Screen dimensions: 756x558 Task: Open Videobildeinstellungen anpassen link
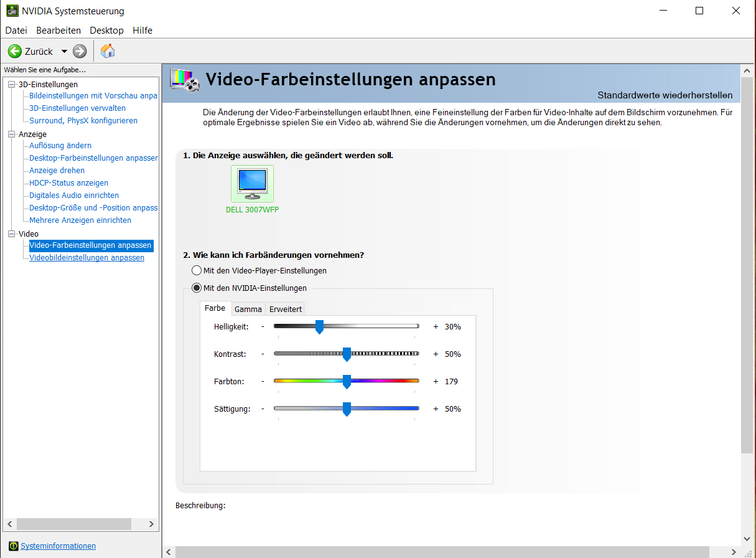(x=86, y=258)
